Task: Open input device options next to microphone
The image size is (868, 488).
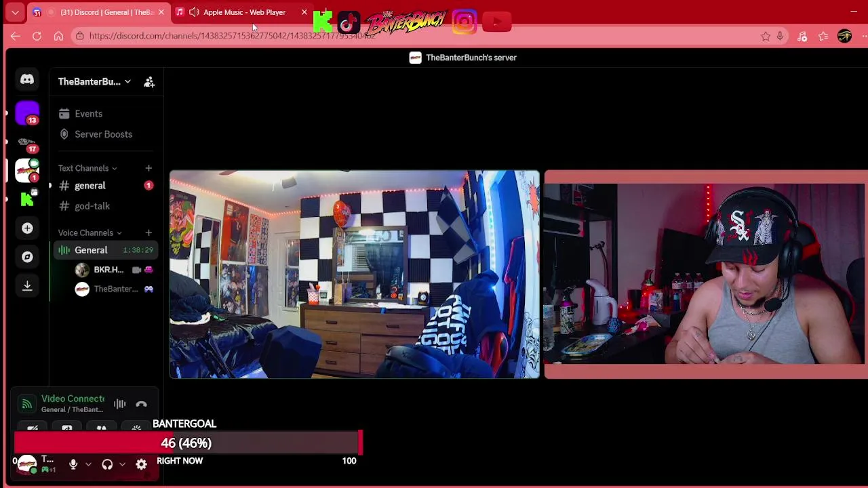Action: [88, 465]
